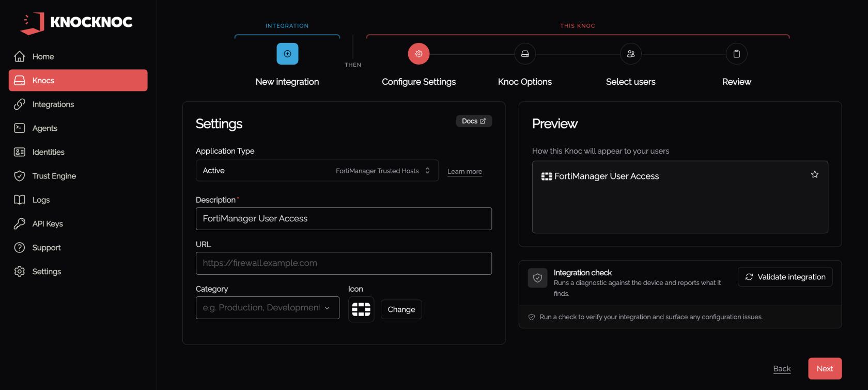This screenshot has height=390, width=868.
Task: Open the Application Type dropdown
Action: (x=317, y=171)
